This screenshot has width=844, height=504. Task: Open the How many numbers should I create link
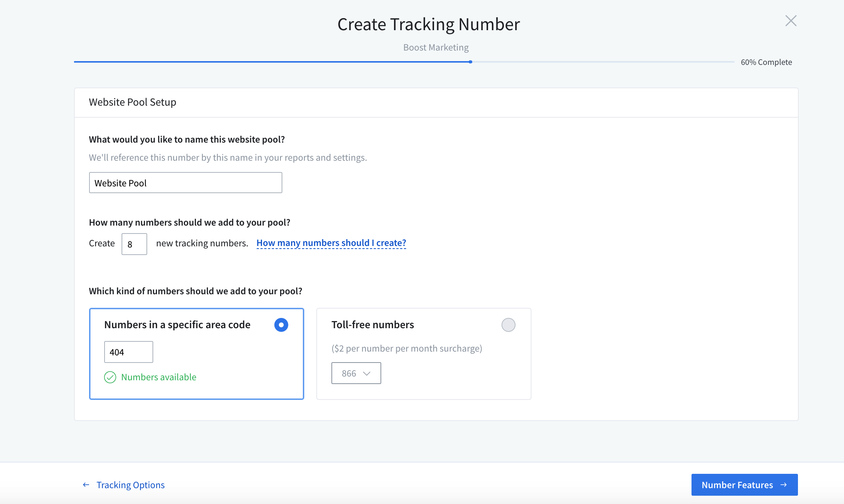click(331, 243)
